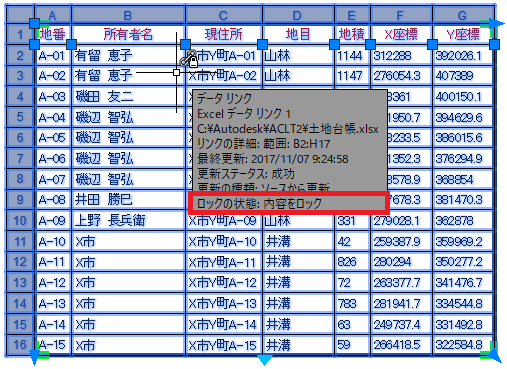Image resolution: width=507 pixels, height=369 pixels.
Task: Select row header 11
Action: point(20,241)
